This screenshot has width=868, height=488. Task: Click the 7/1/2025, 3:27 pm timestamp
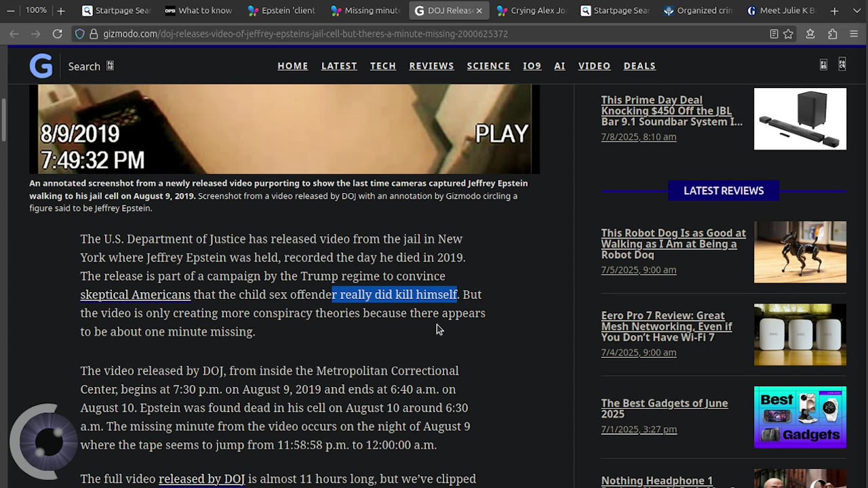(639, 429)
